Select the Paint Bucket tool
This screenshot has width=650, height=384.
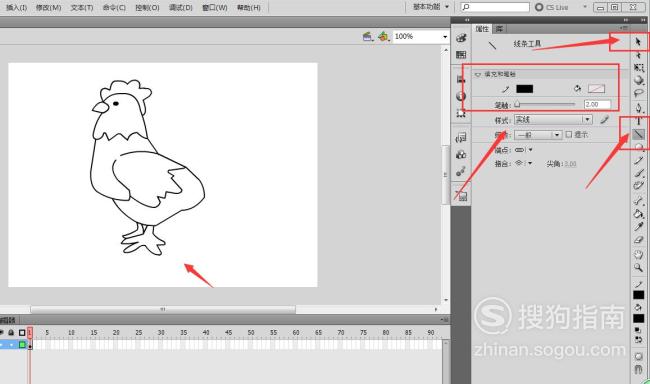638,214
